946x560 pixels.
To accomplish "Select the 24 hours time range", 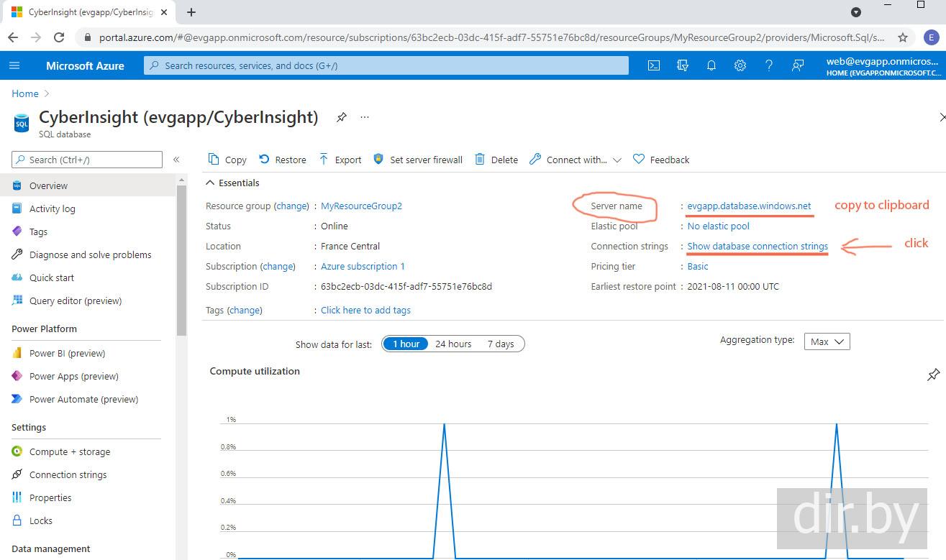I will tap(453, 344).
